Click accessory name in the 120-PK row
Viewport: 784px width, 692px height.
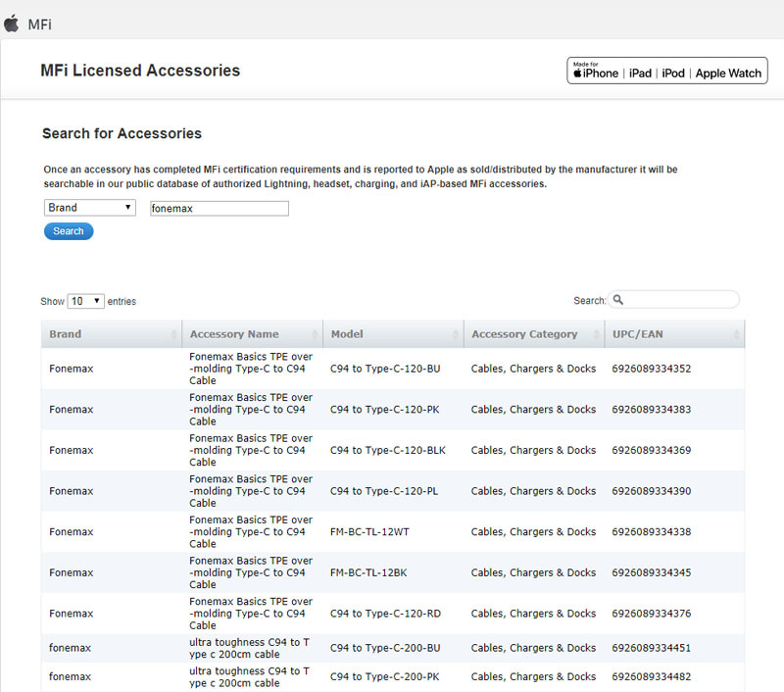point(251,410)
